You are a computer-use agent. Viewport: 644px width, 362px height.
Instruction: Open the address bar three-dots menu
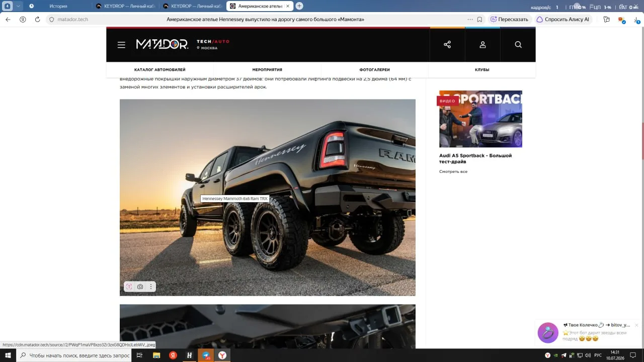(x=470, y=19)
